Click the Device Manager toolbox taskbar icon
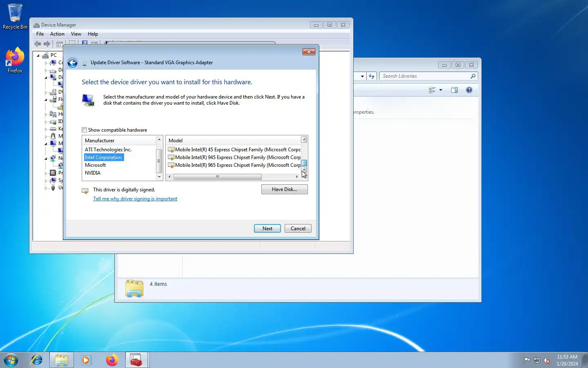The height and width of the screenshot is (368, 588). click(136, 360)
